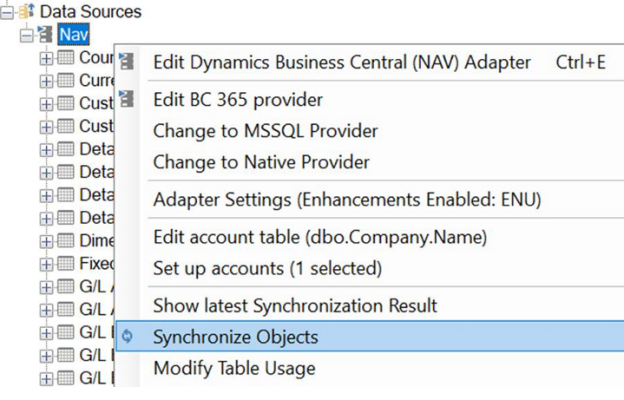
Task: Select the table icon beside Coun
Action: pyautogui.click(x=66, y=58)
